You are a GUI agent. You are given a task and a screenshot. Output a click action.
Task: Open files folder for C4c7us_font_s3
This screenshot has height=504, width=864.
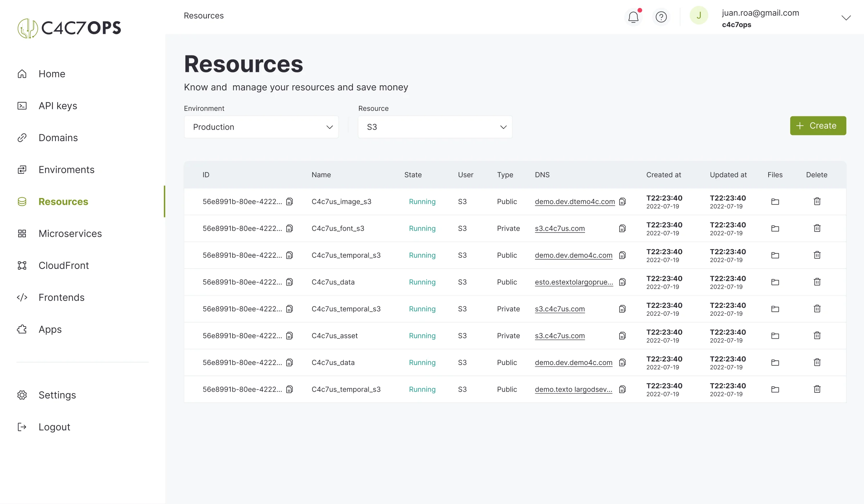point(775,228)
